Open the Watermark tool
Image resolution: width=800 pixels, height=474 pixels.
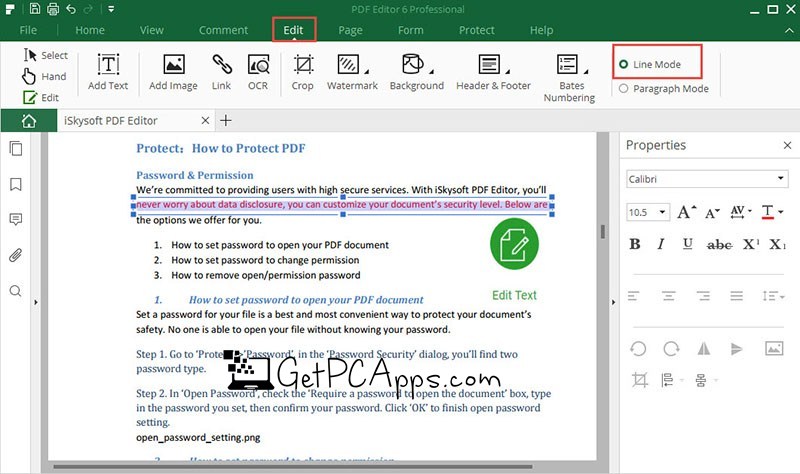tap(353, 72)
